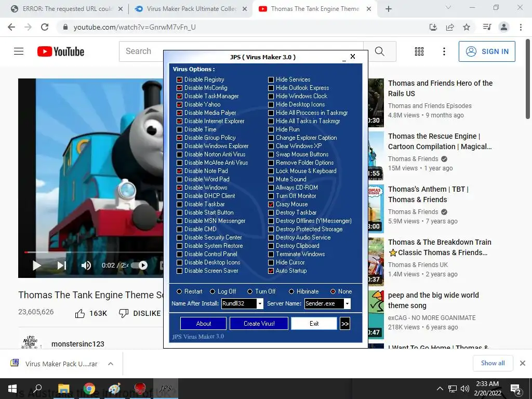Open monstersinc123 channel link
The width and height of the screenshot is (532, 399).
[78, 344]
